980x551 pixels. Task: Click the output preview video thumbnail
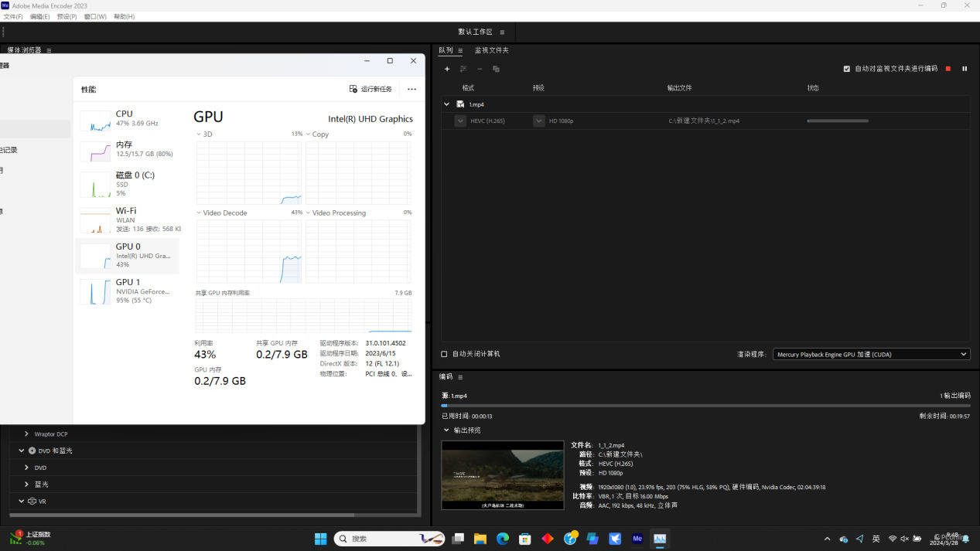[503, 475]
